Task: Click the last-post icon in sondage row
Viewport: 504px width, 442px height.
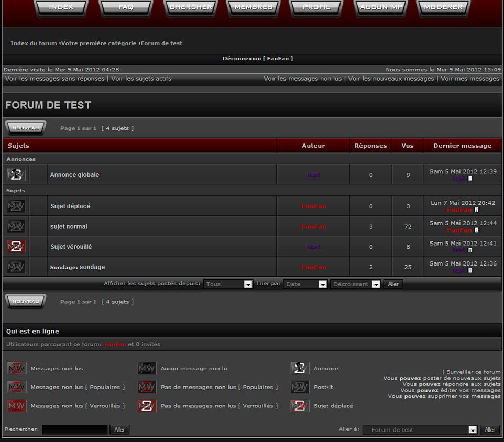Action: (470, 271)
